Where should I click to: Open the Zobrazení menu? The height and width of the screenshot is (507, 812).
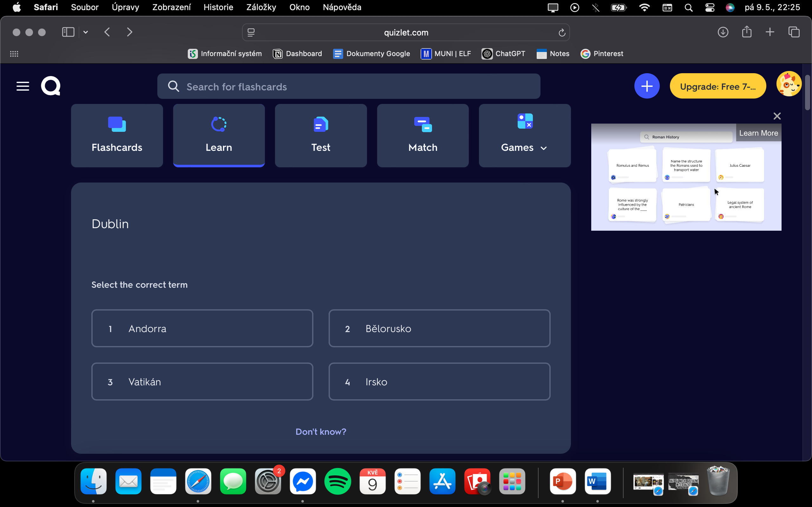coord(171,7)
